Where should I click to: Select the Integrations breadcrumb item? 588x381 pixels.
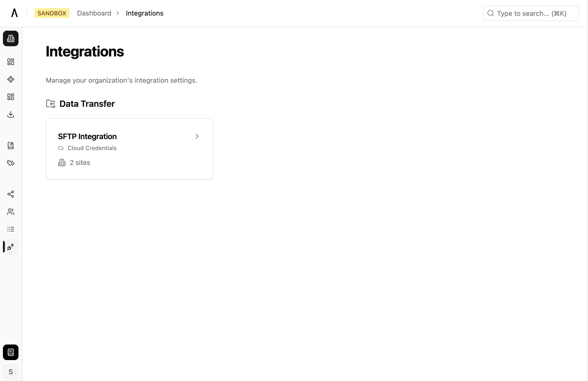tap(145, 13)
